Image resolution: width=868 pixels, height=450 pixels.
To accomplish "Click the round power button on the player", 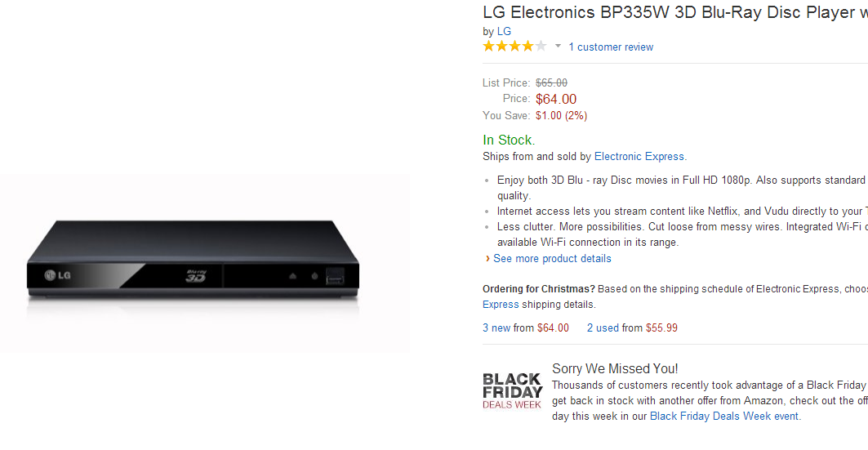I will (x=314, y=276).
